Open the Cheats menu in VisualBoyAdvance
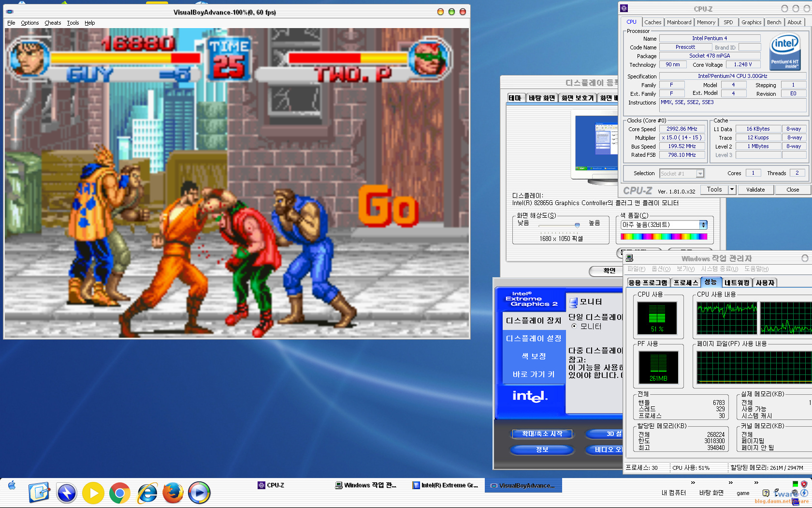812x508 pixels. click(x=53, y=23)
